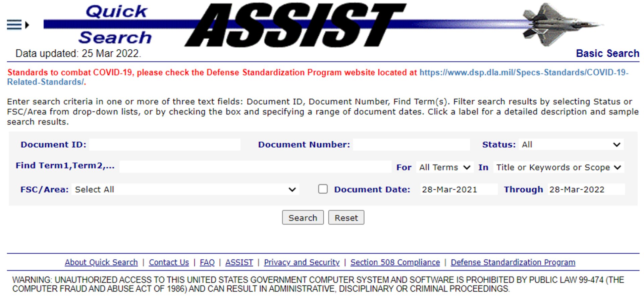The width and height of the screenshot is (644, 298).
Task: Click the Reset button
Action: pyautogui.click(x=346, y=217)
